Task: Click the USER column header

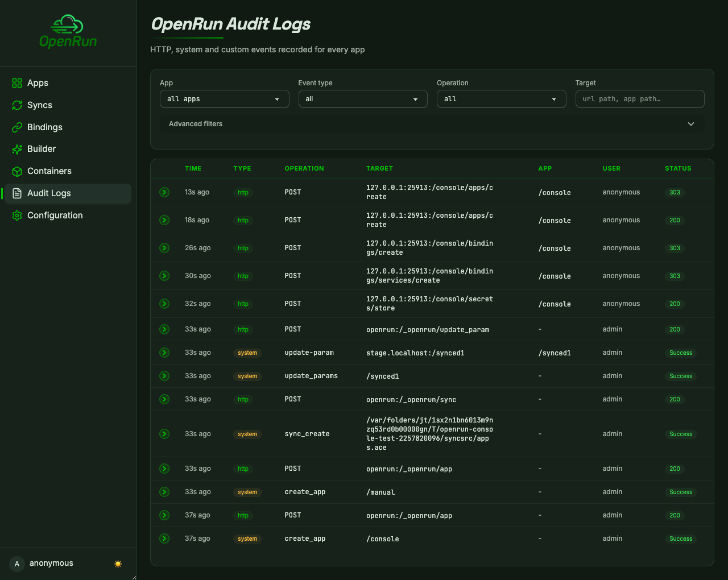Action: pos(611,168)
